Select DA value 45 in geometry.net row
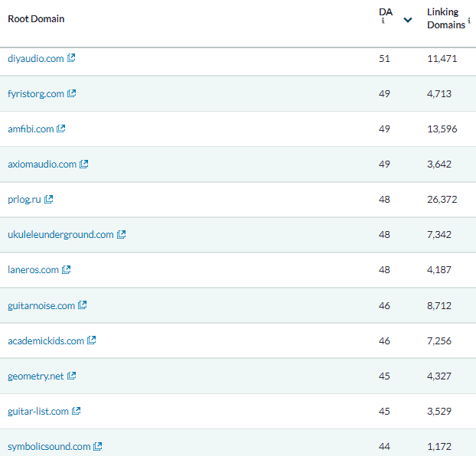The width and height of the screenshot is (476, 456). (384, 376)
